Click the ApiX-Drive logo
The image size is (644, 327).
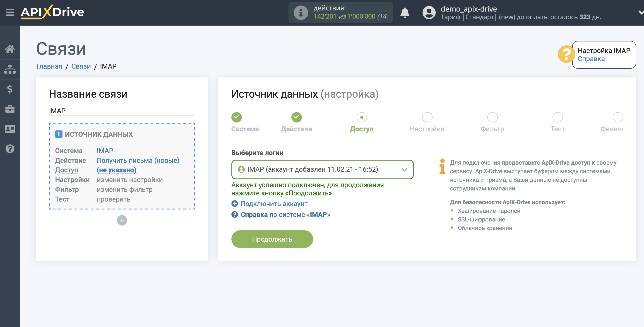[x=52, y=12]
